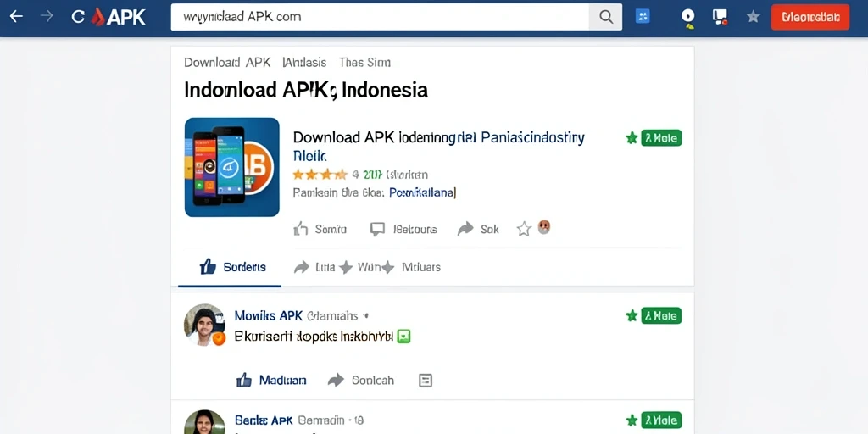
Task: Bookmark with the header star icon
Action: click(x=753, y=17)
